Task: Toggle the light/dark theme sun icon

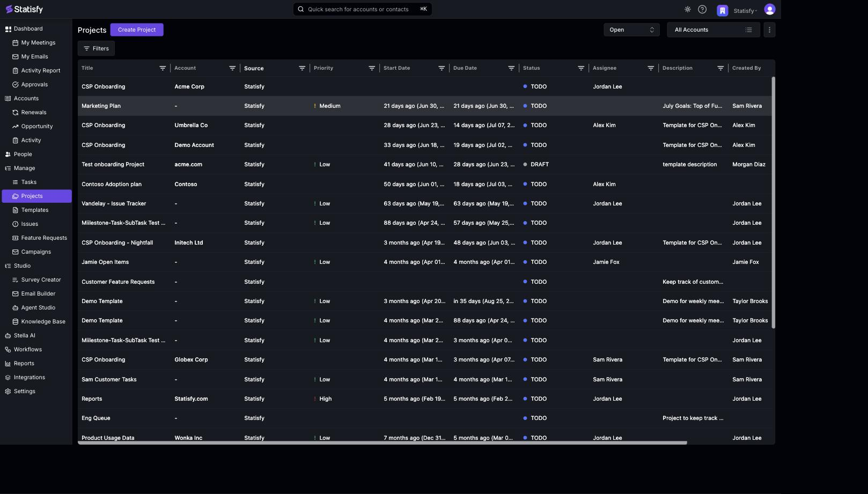Action: click(x=687, y=10)
